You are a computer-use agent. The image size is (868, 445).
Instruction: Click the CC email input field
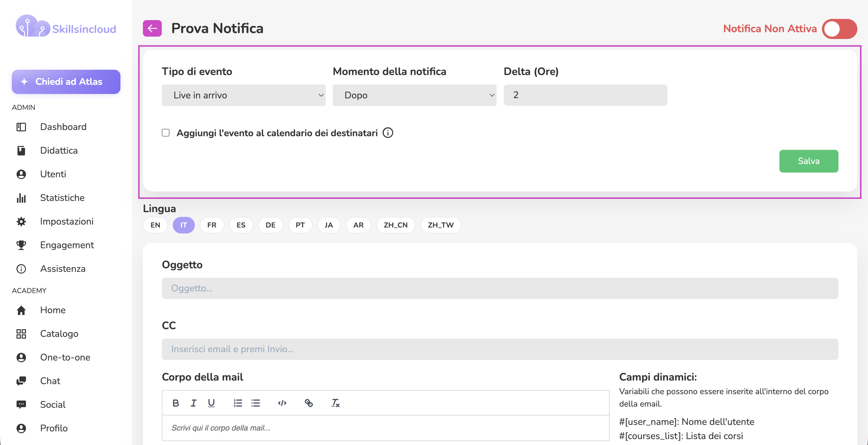click(500, 349)
